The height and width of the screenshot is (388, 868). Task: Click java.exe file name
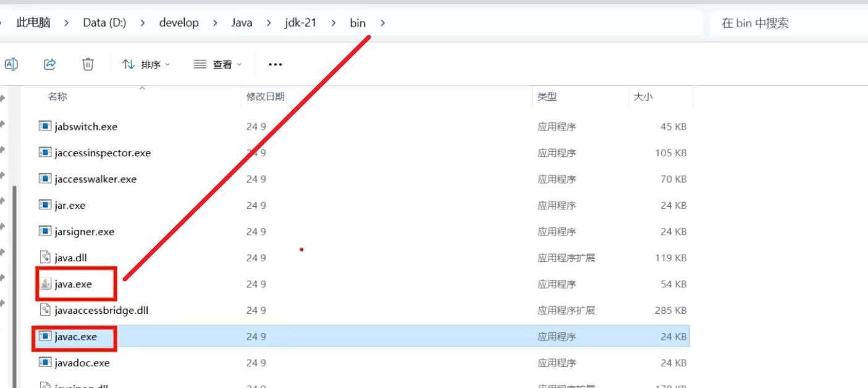(74, 284)
